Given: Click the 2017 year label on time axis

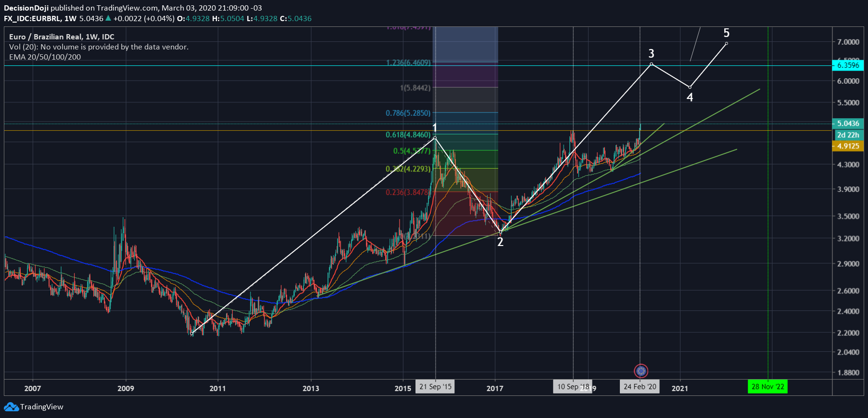Looking at the screenshot, I should [495, 388].
